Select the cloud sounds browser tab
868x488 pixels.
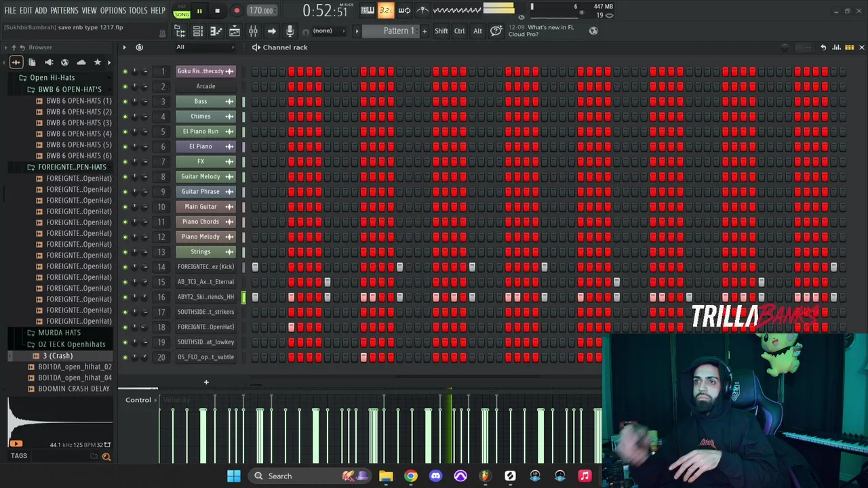tap(81, 62)
